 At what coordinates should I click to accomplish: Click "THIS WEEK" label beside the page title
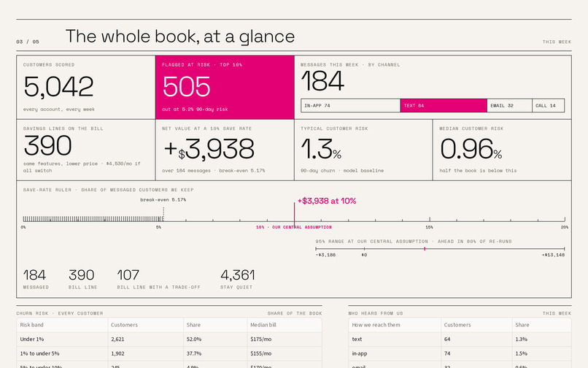pos(557,42)
